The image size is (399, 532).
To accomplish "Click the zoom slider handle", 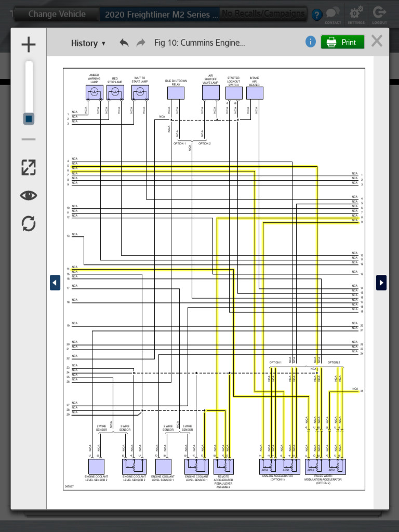I will click(x=29, y=119).
